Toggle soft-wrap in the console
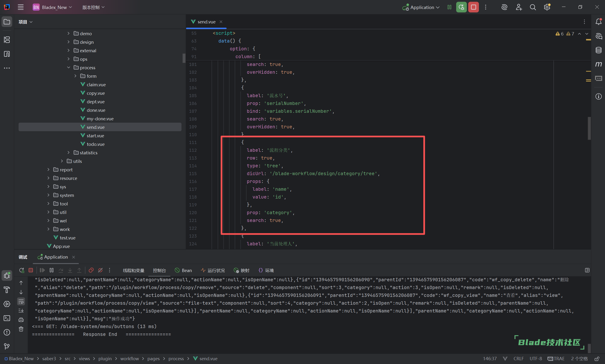Image resolution: width=605 pixels, height=364 pixels. coord(21,301)
